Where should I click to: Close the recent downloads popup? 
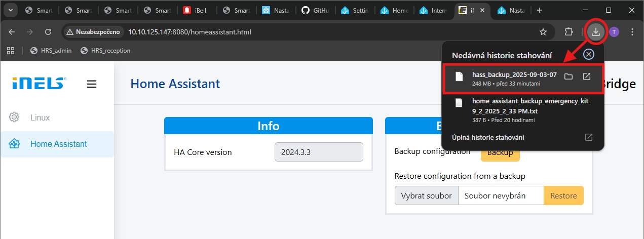(x=588, y=55)
